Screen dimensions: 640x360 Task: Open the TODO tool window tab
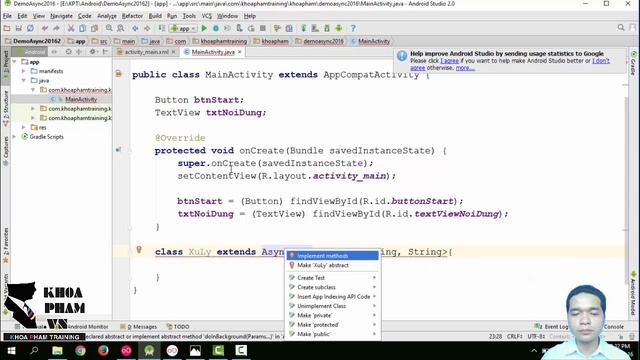click(178, 327)
